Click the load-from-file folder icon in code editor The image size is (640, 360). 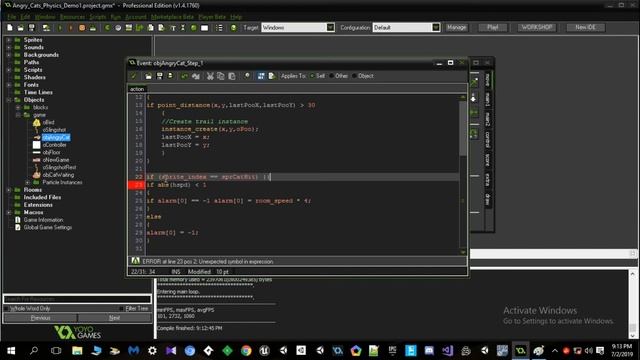click(148, 76)
